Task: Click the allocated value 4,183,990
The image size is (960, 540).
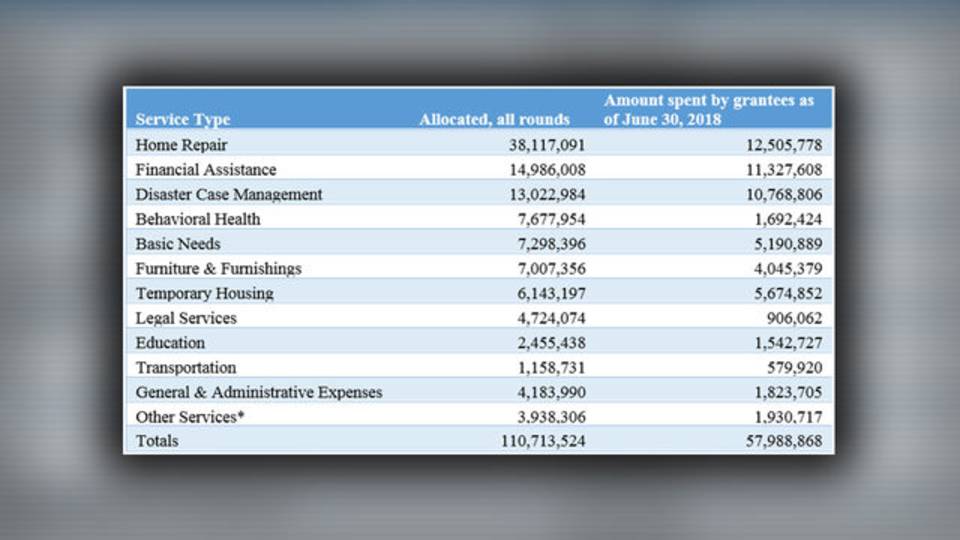Action: click(551, 392)
